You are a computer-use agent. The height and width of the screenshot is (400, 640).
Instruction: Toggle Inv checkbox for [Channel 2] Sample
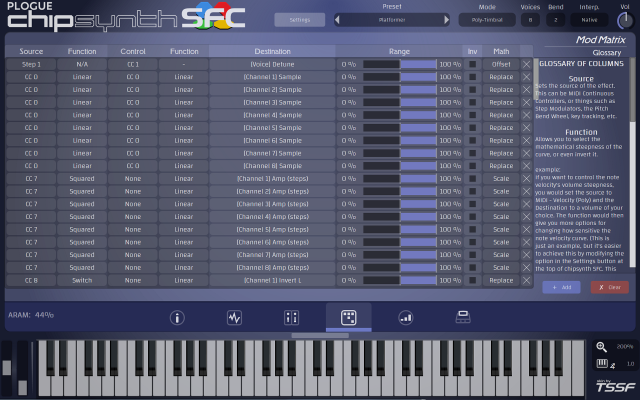coord(473,89)
